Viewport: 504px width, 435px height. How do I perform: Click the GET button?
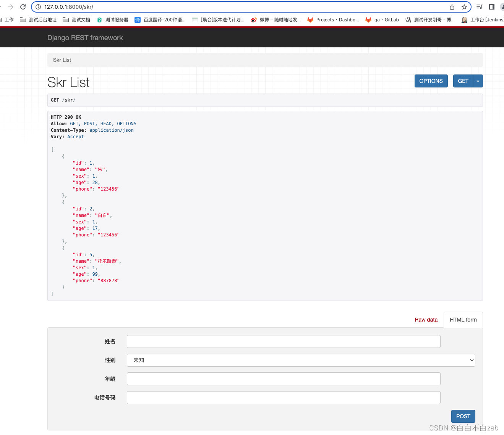click(463, 81)
